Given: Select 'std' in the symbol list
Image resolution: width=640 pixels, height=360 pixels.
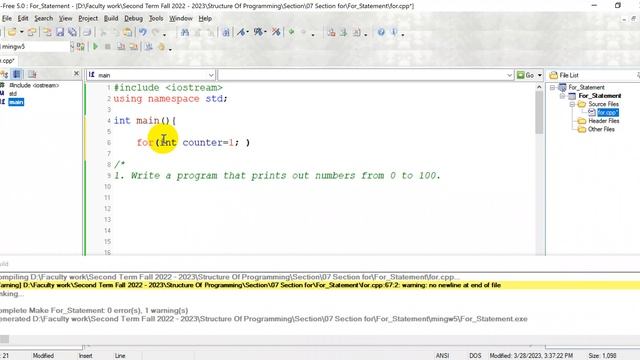Looking at the screenshot, I should pos(13,93).
